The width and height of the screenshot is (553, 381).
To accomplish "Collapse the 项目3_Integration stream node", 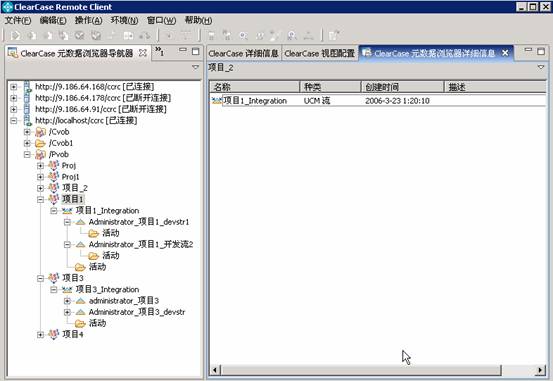I will pyautogui.click(x=54, y=290).
